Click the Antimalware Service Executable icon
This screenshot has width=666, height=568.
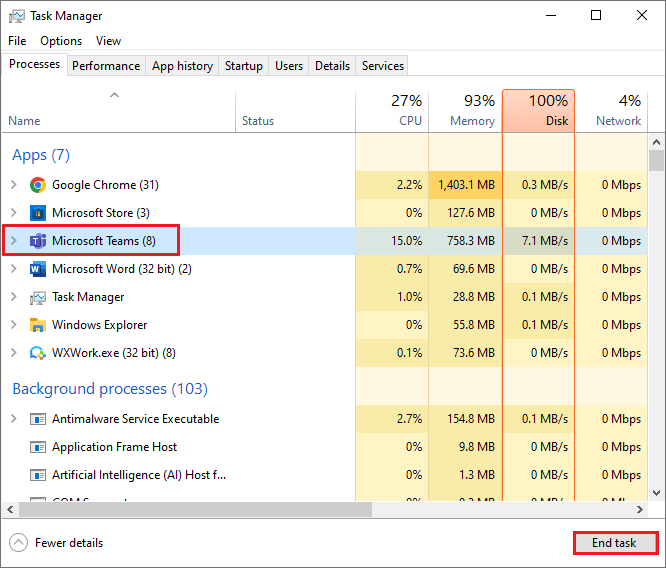coord(38,419)
